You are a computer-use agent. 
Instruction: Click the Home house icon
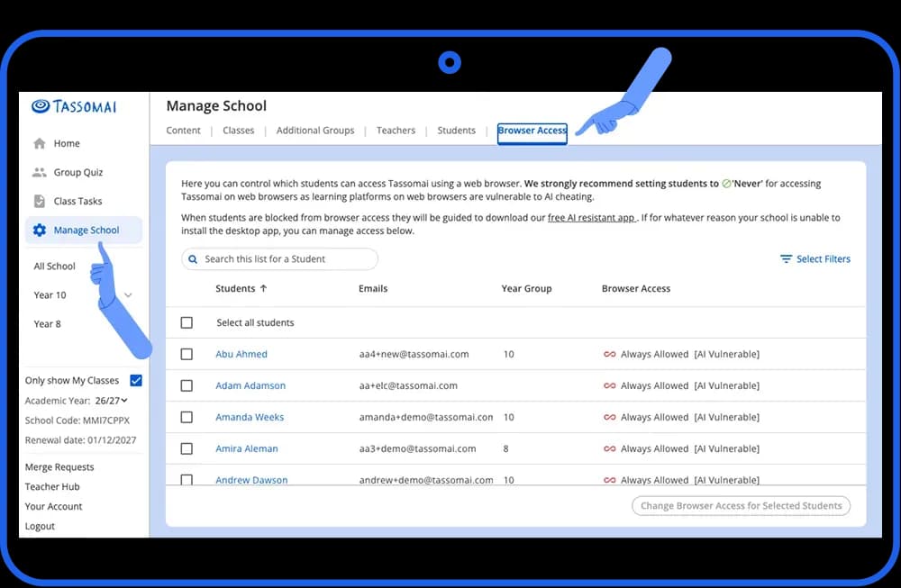point(39,143)
